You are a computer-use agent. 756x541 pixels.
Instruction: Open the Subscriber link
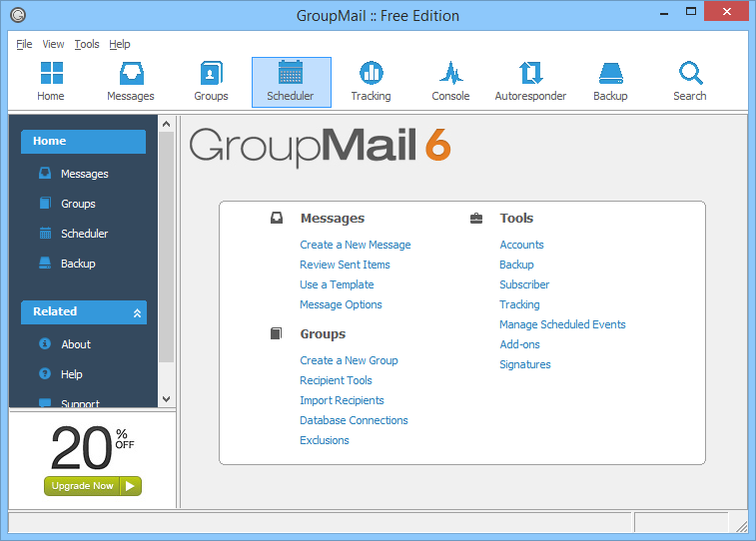point(524,284)
